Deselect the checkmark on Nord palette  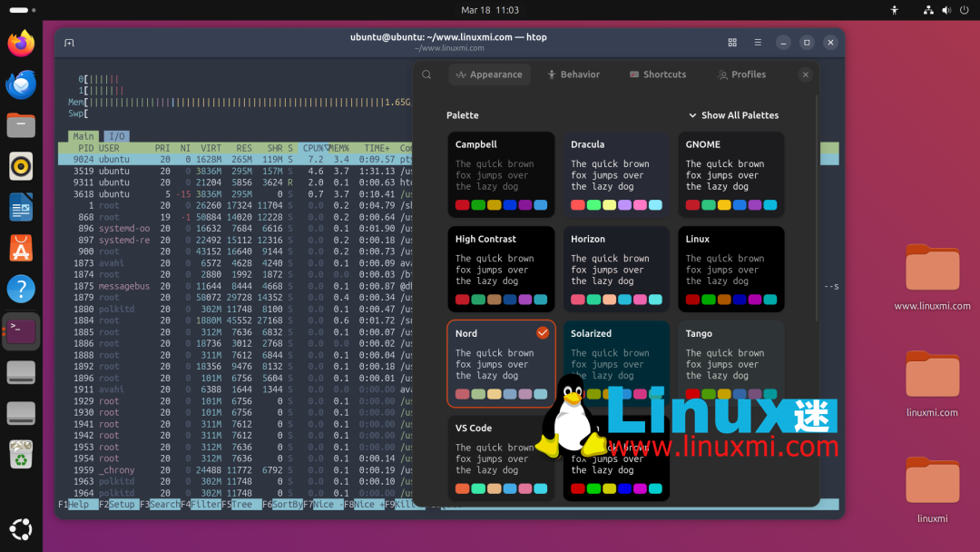(x=543, y=332)
